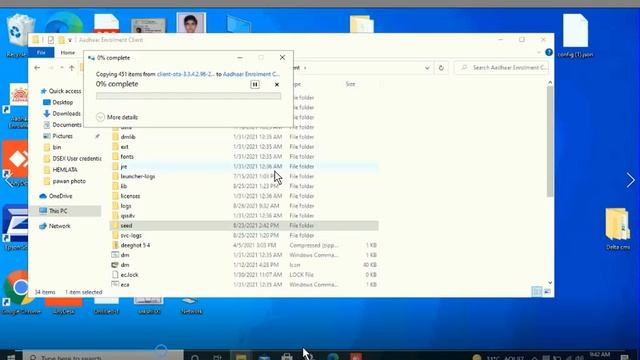Open File Explorer from the taskbar

(241, 356)
